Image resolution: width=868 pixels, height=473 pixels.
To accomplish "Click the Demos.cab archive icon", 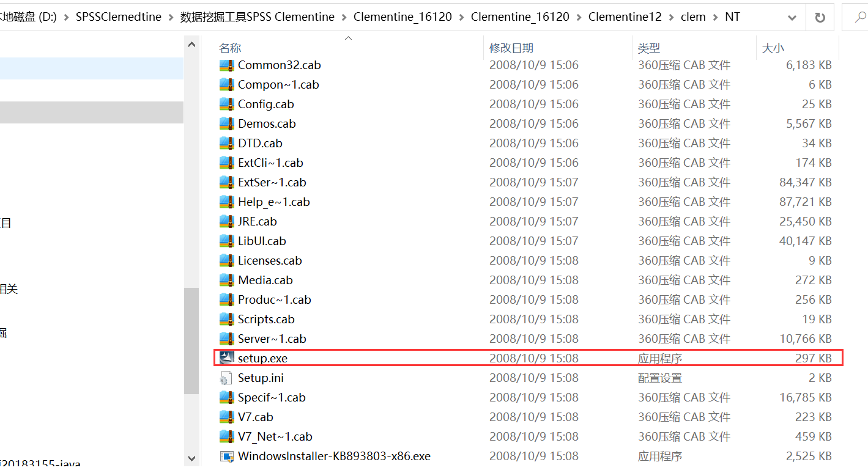I will point(227,123).
